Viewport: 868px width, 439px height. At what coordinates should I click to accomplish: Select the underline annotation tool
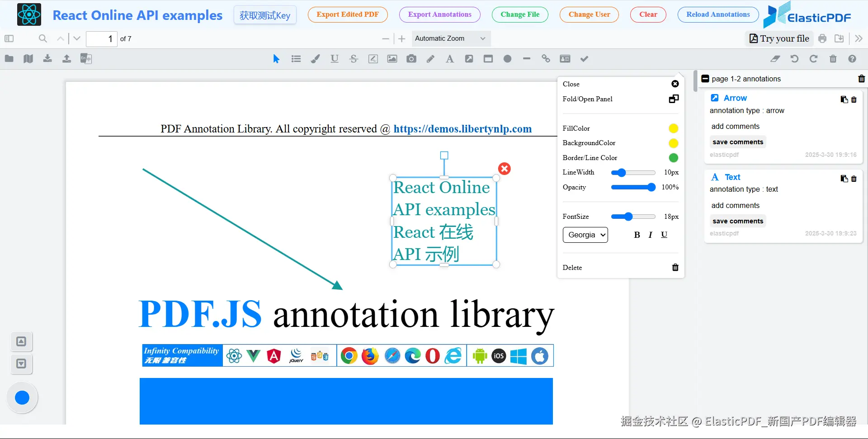335,59
